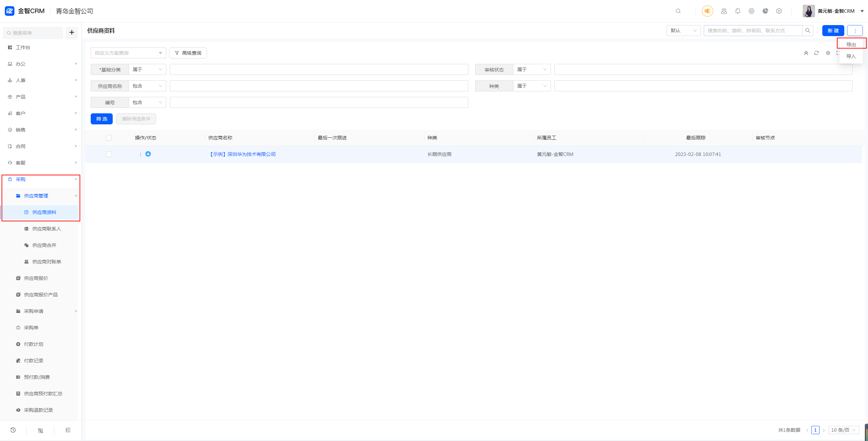Viewport: 868px width, 441px height.
Task: Click the 高级查询 filter button
Action: [x=188, y=53]
